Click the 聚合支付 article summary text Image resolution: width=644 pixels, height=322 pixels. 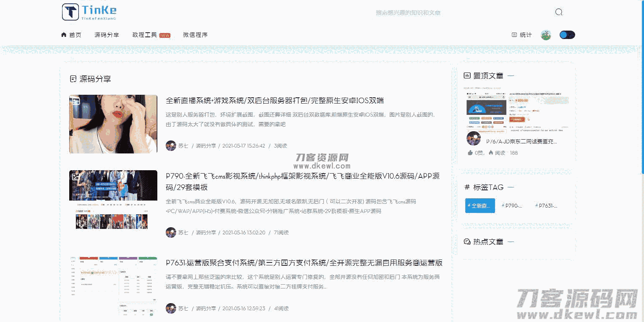(302, 282)
